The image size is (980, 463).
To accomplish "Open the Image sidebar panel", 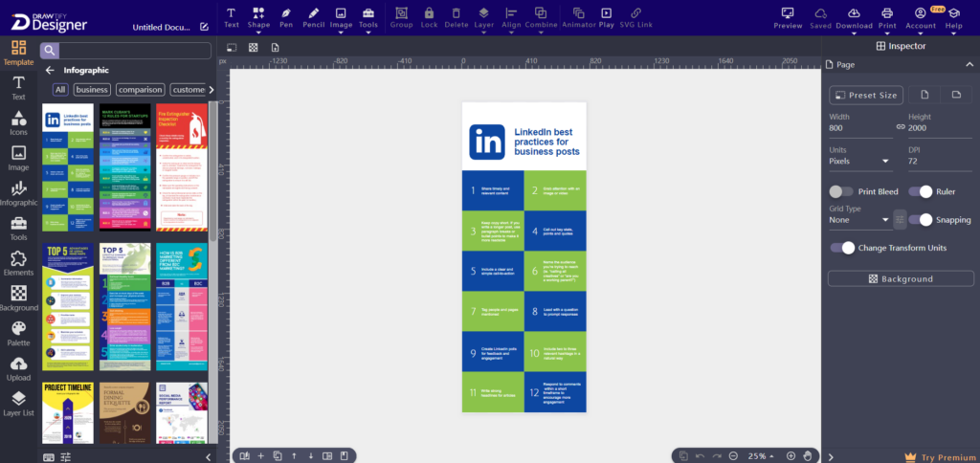I will (19, 158).
